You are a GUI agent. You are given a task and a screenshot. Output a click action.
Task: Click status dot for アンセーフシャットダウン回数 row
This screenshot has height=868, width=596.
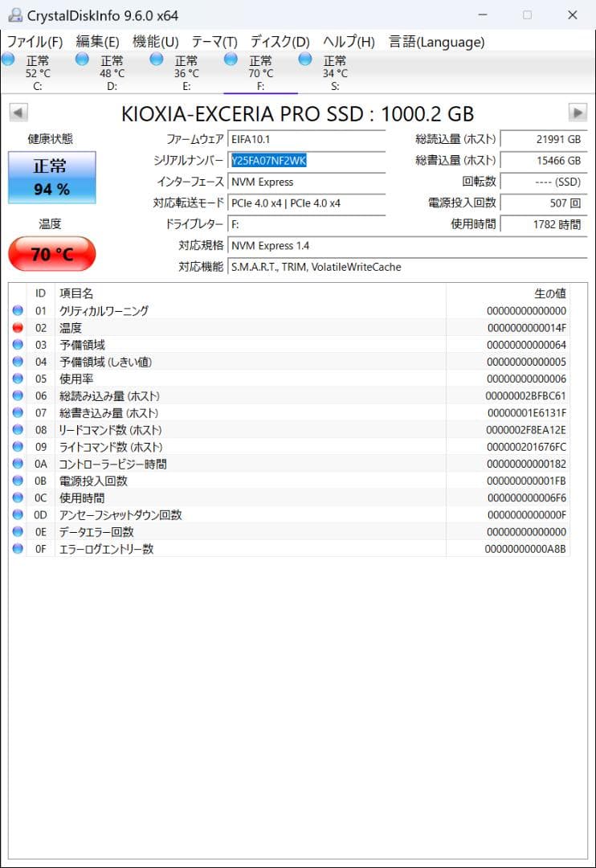point(18,515)
